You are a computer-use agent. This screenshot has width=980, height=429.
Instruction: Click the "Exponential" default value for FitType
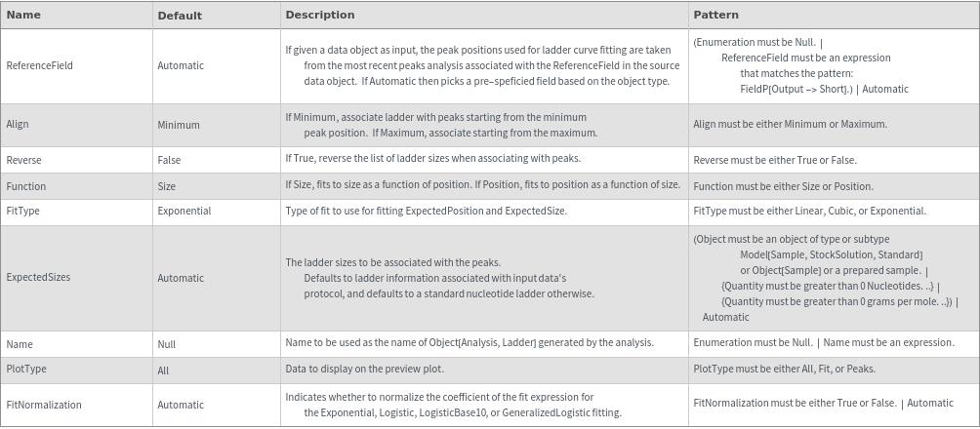[x=184, y=211]
